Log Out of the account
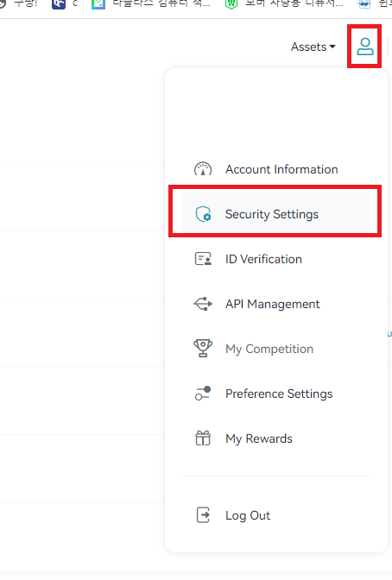Screen dimensions: 392x580 tap(276, 515)
